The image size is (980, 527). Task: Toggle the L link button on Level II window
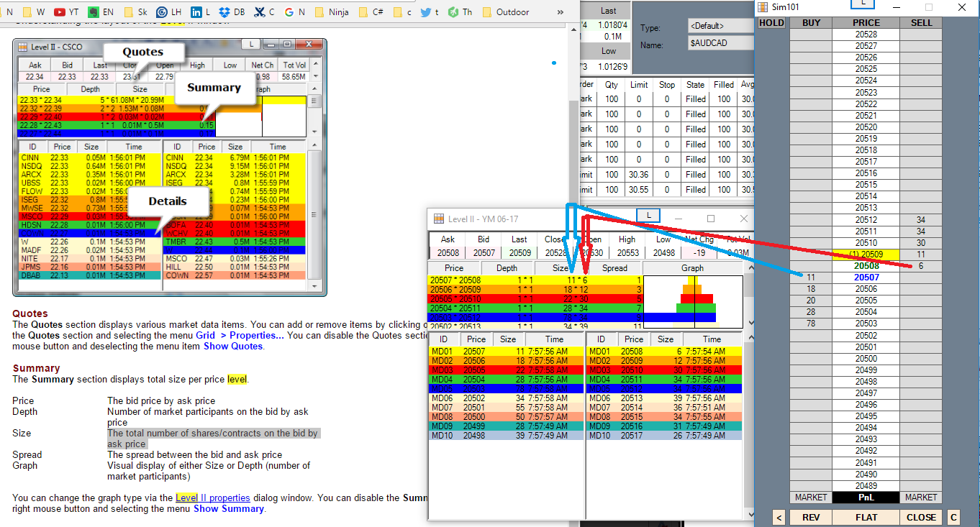pyautogui.click(x=649, y=216)
